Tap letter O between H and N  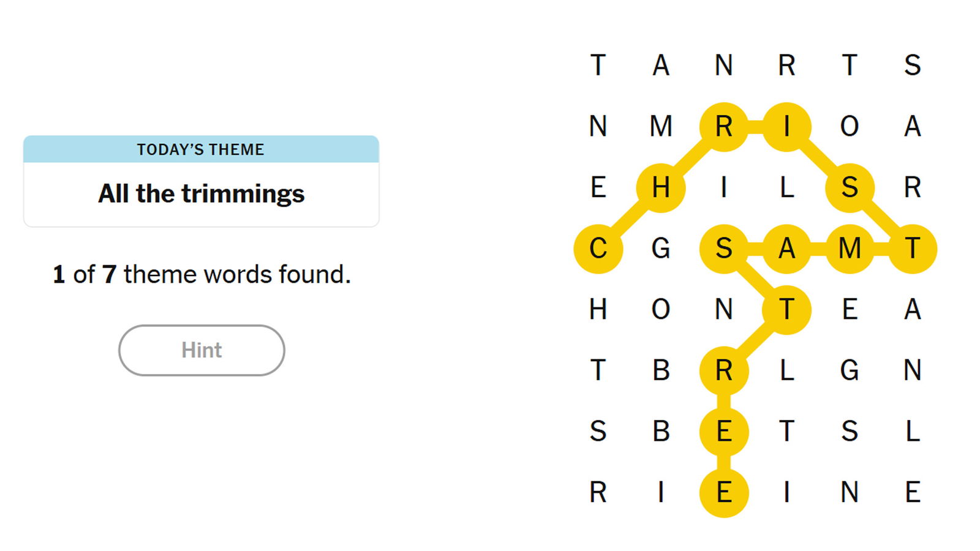tap(661, 310)
